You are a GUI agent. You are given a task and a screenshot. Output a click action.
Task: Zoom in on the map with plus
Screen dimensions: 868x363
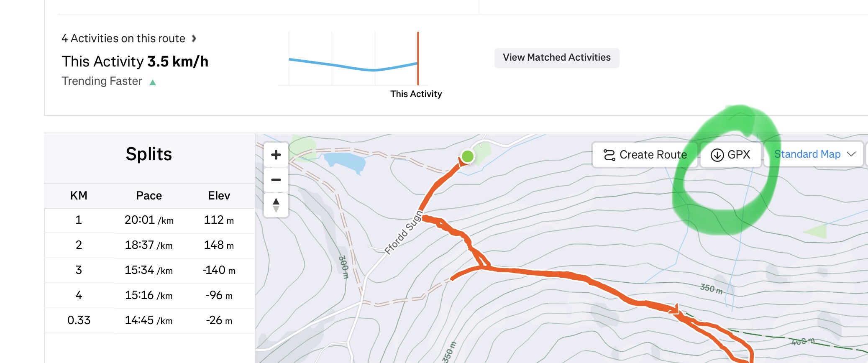[x=276, y=155]
